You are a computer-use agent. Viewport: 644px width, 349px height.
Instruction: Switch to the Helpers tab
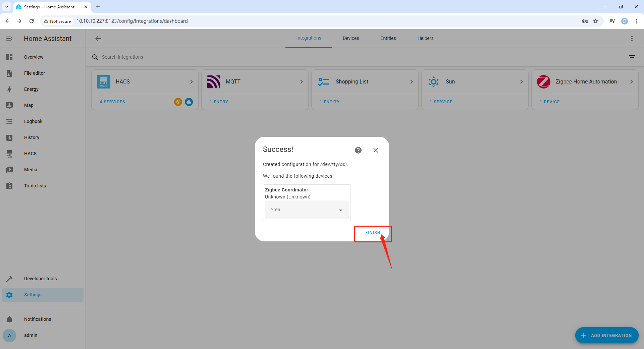pos(425,38)
